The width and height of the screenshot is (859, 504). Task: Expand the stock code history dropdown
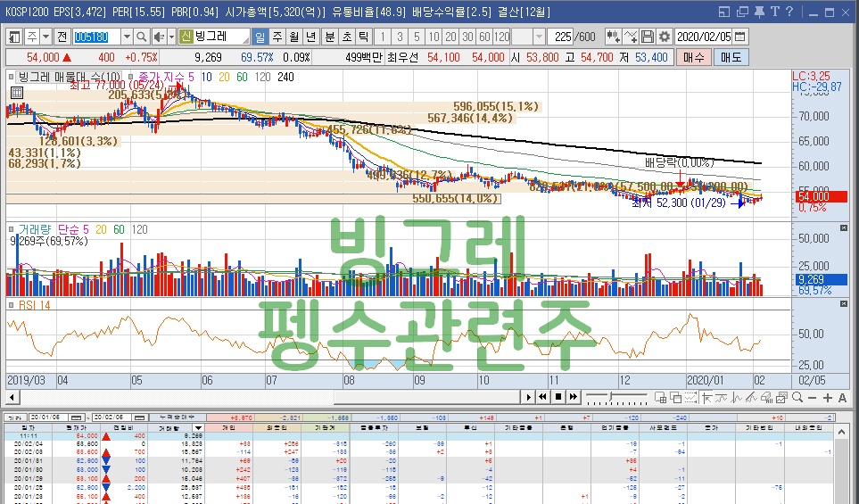(x=127, y=37)
